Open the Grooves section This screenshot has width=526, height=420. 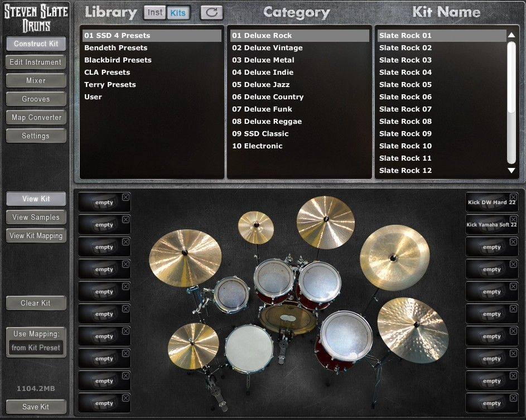pos(36,99)
